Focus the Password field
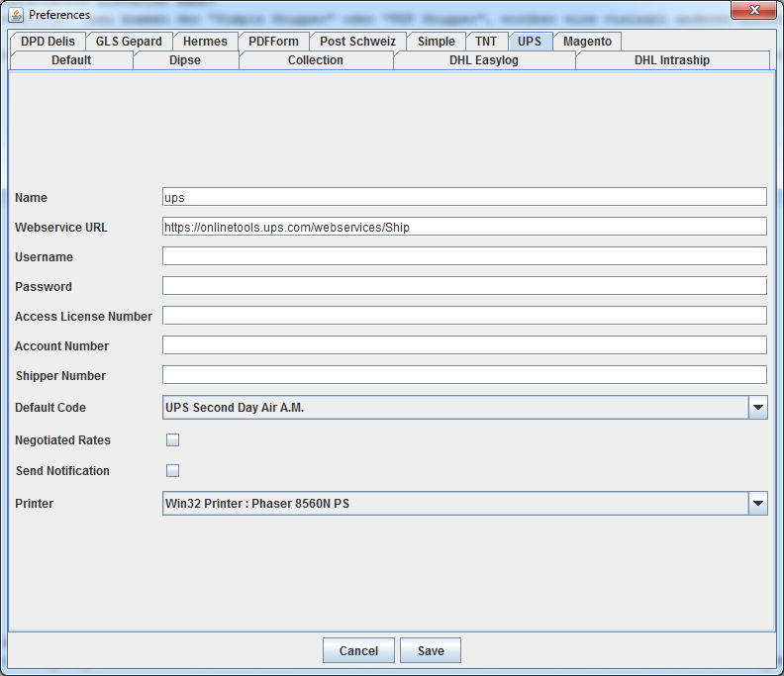The image size is (784, 676). [x=464, y=286]
